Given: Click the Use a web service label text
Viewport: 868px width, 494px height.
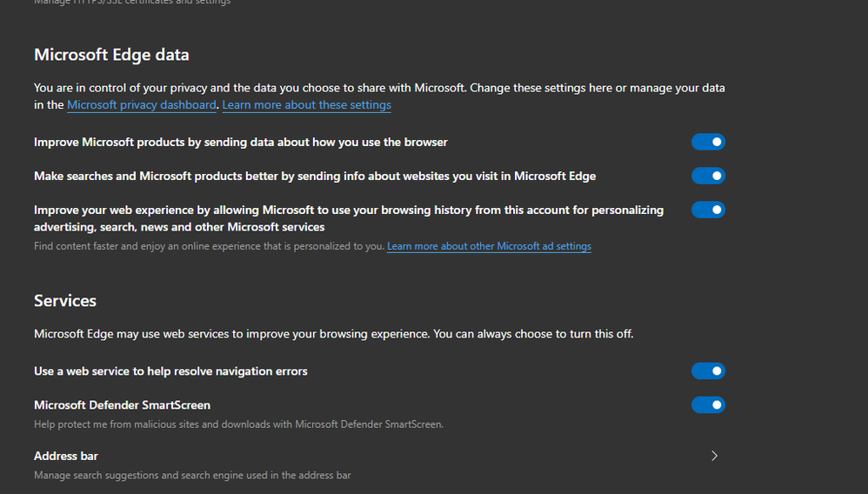Looking at the screenshot, I should pyautogui.click(x=170, y=371).
